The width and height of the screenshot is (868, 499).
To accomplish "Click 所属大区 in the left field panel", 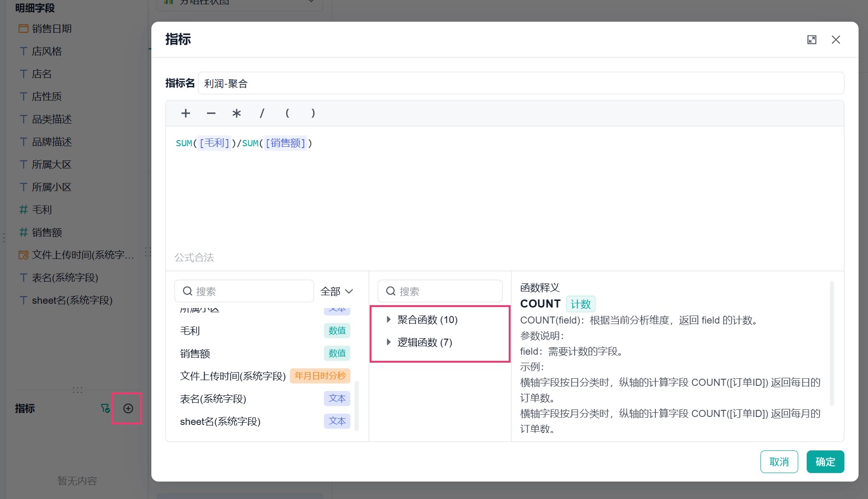I will click(x=52, y=165).
